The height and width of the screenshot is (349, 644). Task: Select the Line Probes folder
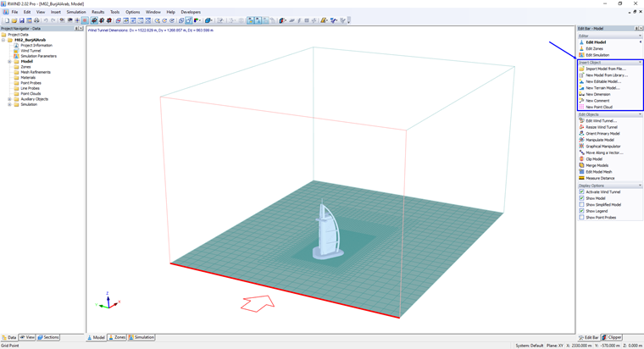[30, 88]
